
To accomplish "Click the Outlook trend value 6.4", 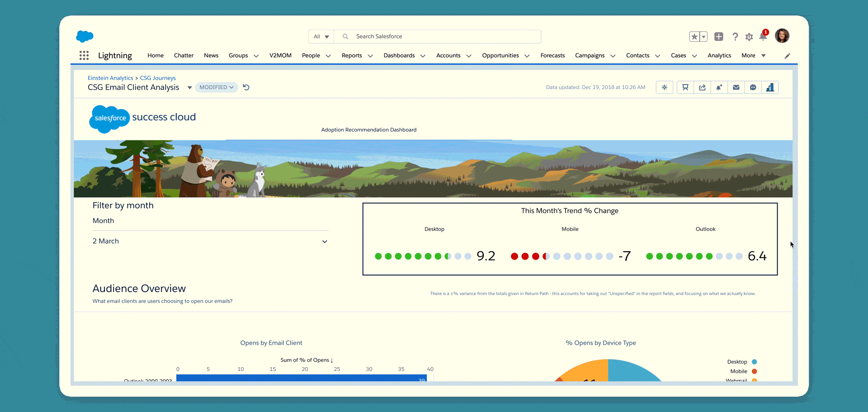I will pos(757,256).
